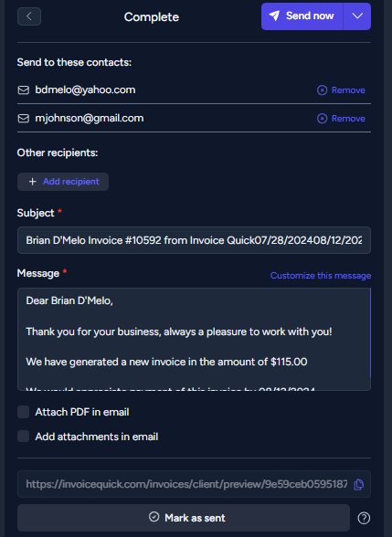Click the Add recipient button
This screenshot has height=537, width=392.
tap(63, 182)
